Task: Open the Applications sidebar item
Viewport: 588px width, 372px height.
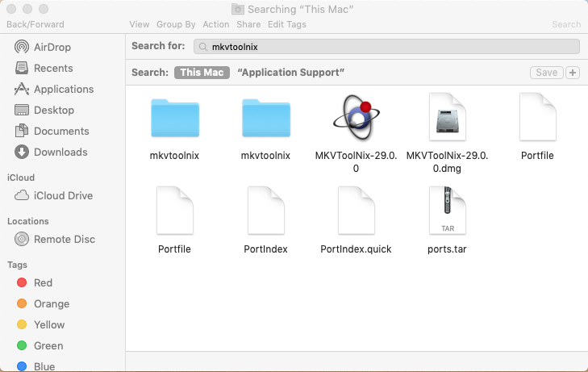Action: (x=53, y=89)
